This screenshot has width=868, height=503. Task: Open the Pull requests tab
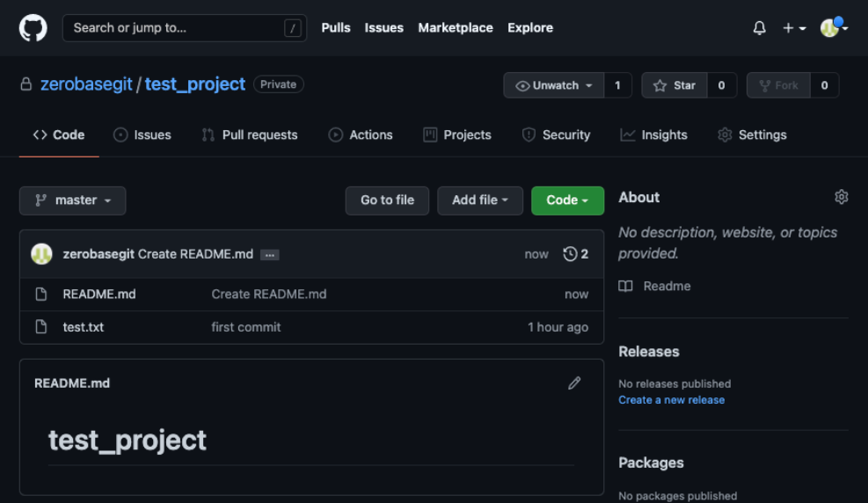pyautogui.click(x=250, y=135)
